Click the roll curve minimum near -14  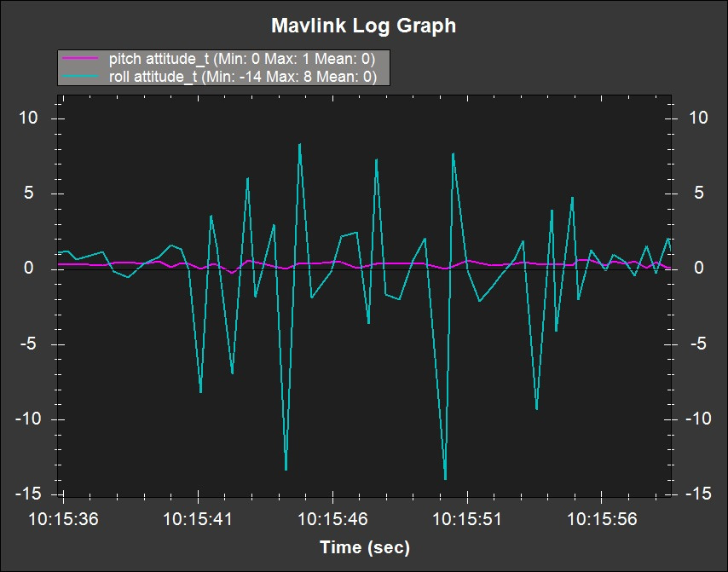click(x=445, y=479)
